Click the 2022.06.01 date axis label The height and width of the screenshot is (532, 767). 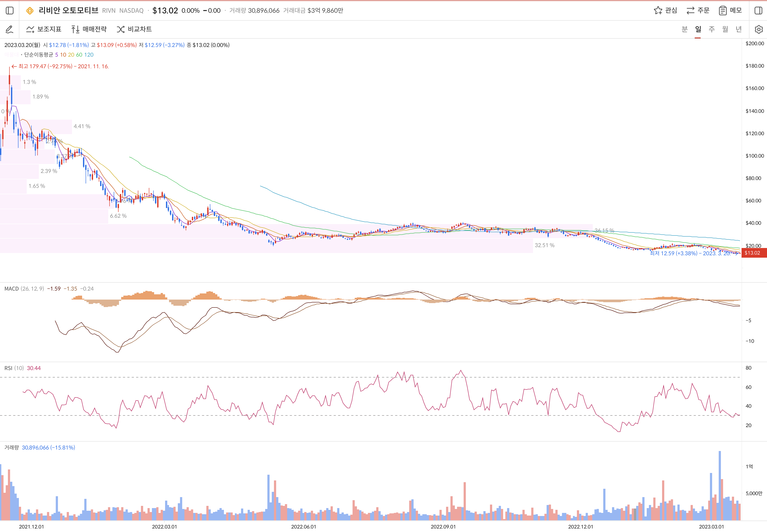[x=303, y=527]
